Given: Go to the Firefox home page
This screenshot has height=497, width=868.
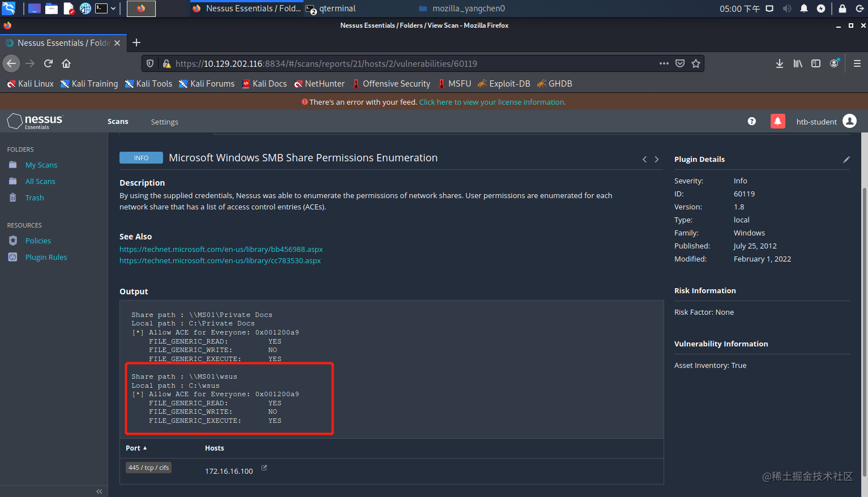Looking at the screenshot, I should [x=66, y=63].
